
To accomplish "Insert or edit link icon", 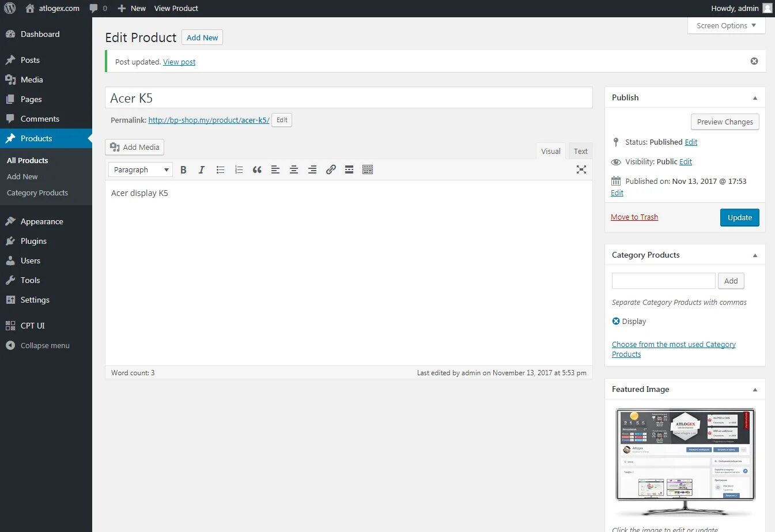I will click(331, 169).
